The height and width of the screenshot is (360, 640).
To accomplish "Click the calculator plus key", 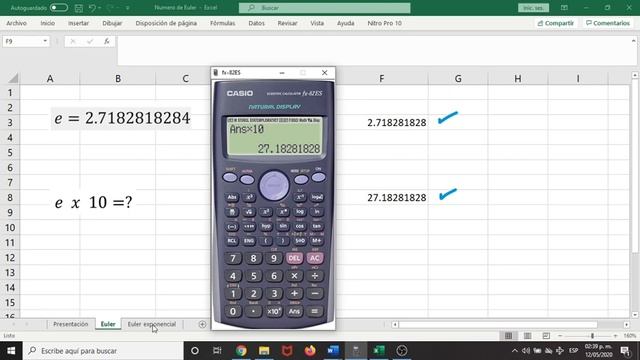I will tap(294, 293).
